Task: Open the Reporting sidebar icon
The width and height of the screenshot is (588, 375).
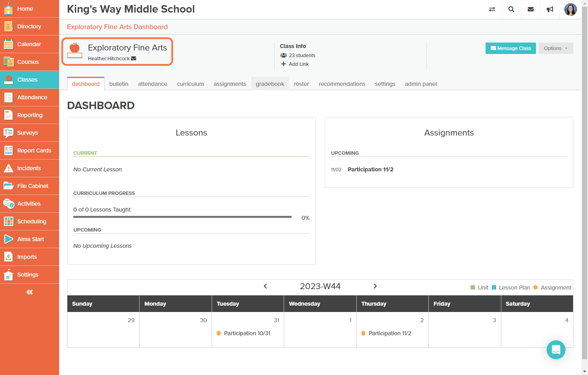Action: pyautogui.click(x=9, y=115)
